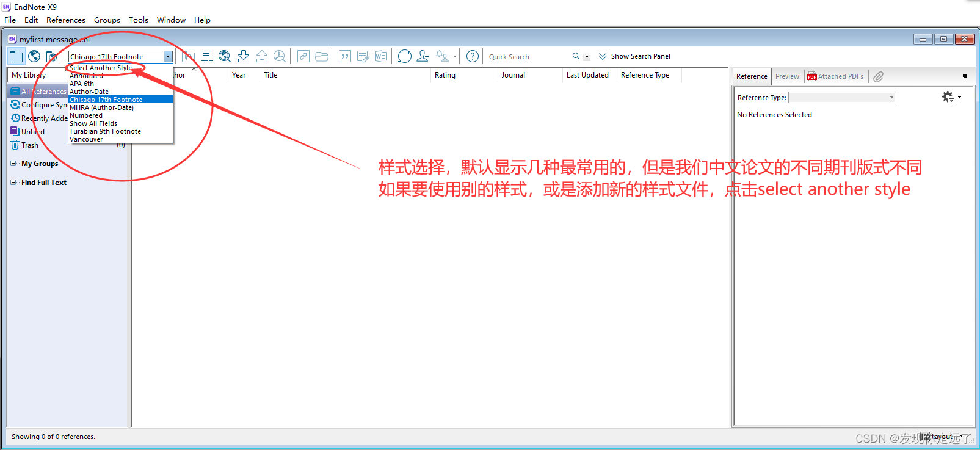The width and height of the screenshot is (980, 450).
Task: Sort by the Year column header
Action: coord(244,75)
